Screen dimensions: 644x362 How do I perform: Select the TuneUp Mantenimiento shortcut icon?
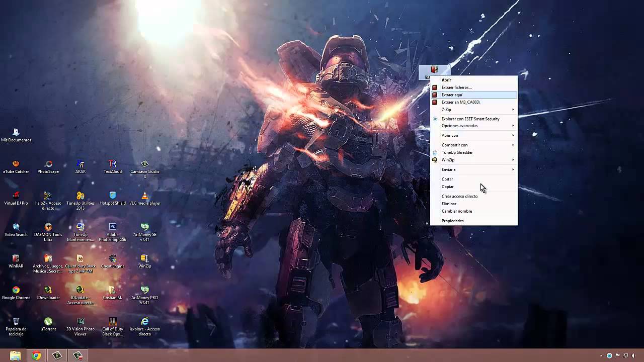pyautogui.click(x=80, y=232)
